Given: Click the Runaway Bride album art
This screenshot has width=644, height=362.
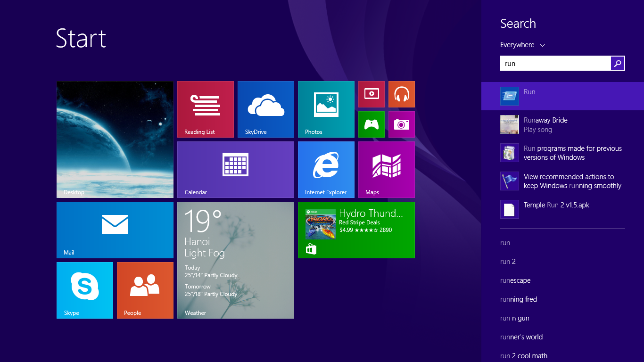Looking at the screenshot, I should pos(510,124).
